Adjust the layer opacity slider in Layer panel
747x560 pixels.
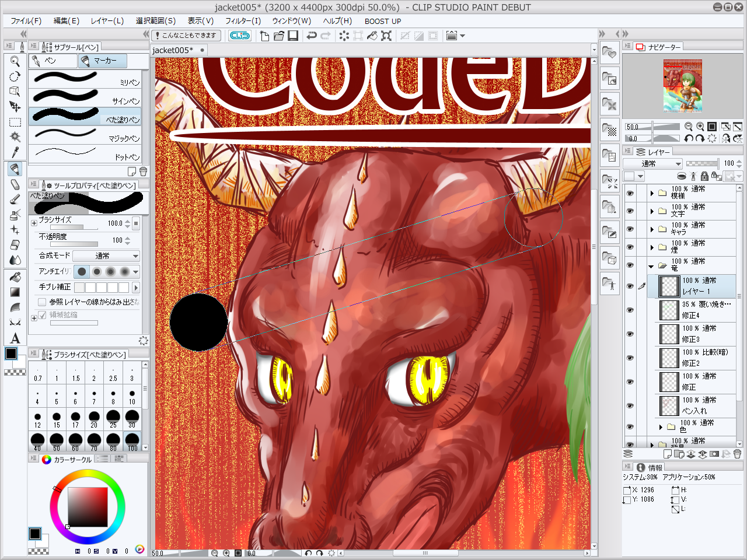(x=703, y=164)
